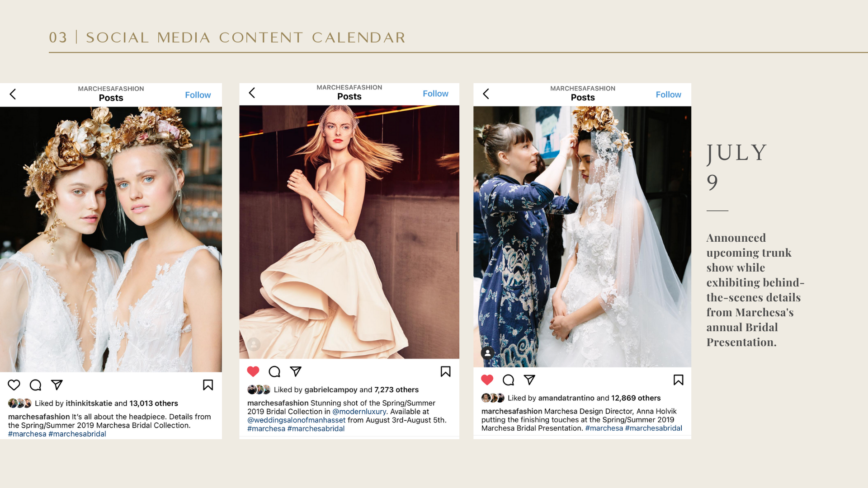Image resolution: width=868 pixels, height=488 pixels.
Task: Open the two models headpiece photo
Action: click(111, 239)
